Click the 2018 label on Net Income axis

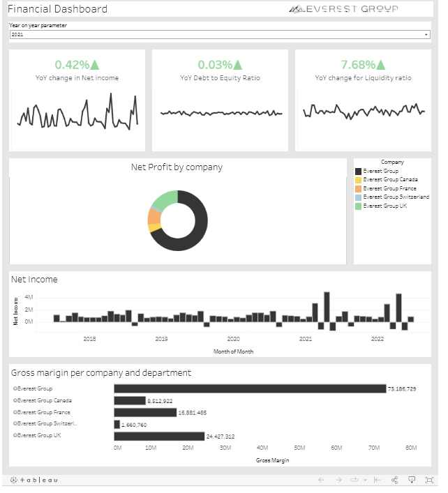click(89, 340)
